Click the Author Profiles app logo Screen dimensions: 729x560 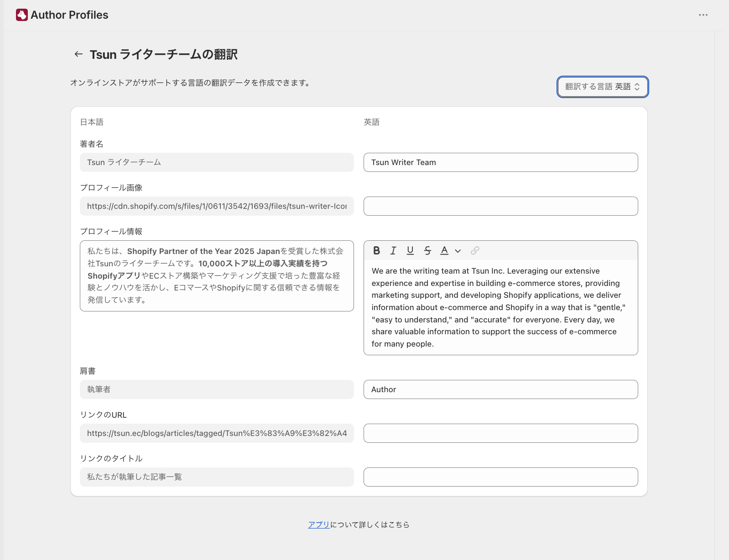(x=22, y=15)
